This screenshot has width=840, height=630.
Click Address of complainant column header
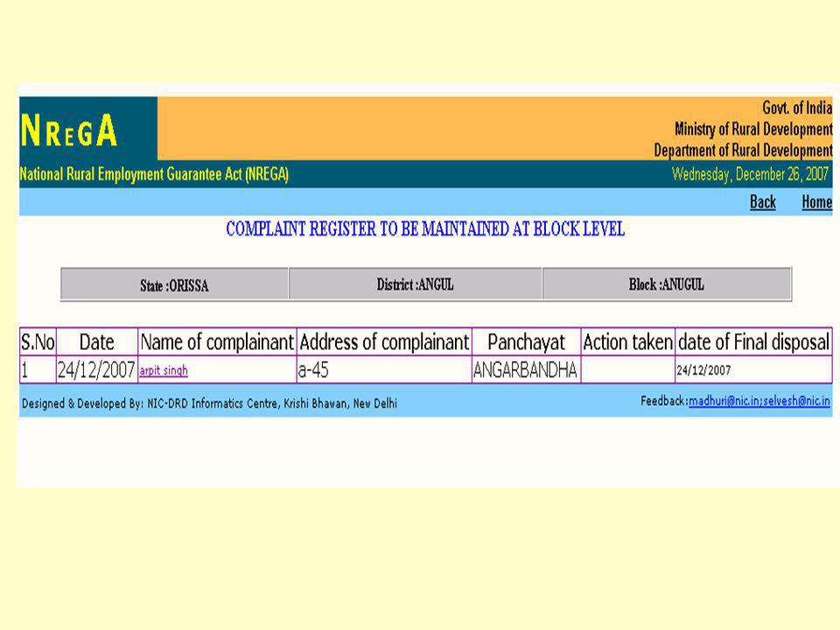(384, 342)
